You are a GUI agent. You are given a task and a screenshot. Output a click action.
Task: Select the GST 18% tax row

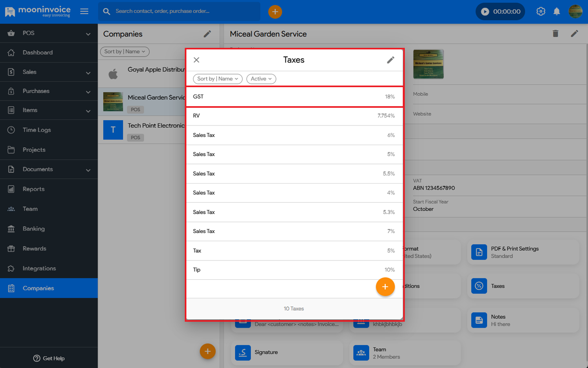(x=294, y=97)
